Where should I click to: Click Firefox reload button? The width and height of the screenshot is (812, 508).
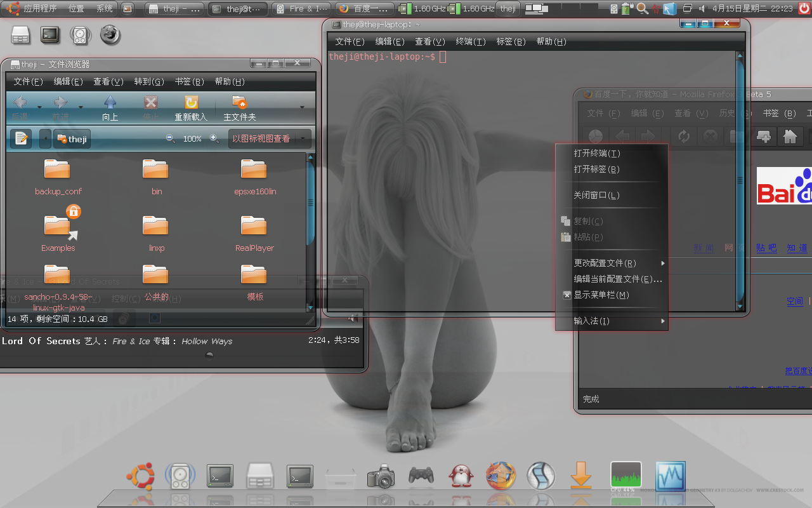[683, 137]
